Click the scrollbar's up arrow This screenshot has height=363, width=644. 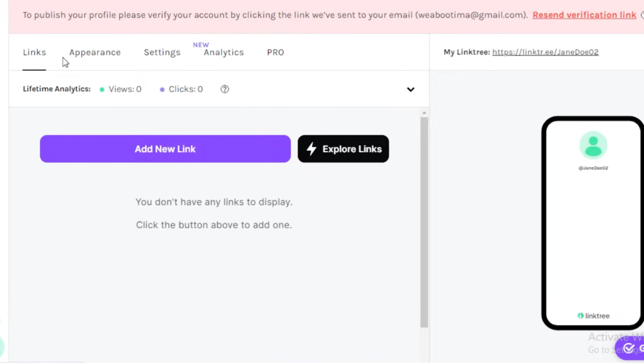tap(424, 113)
